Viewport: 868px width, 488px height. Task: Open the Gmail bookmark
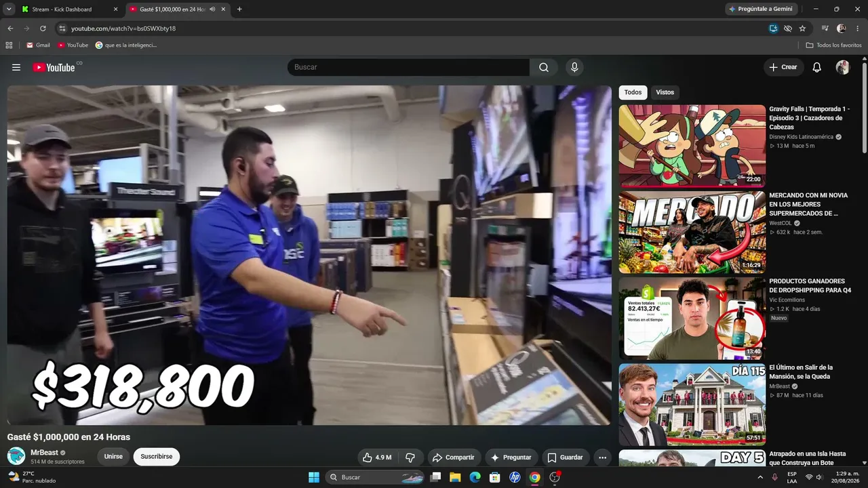pyautogui.click(x=38, y=45)
